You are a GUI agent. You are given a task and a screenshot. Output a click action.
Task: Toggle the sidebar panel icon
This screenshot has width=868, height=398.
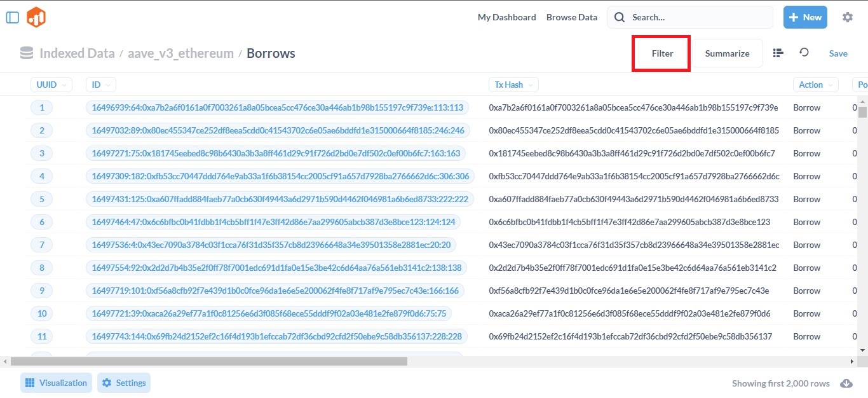tap(12, 17)
